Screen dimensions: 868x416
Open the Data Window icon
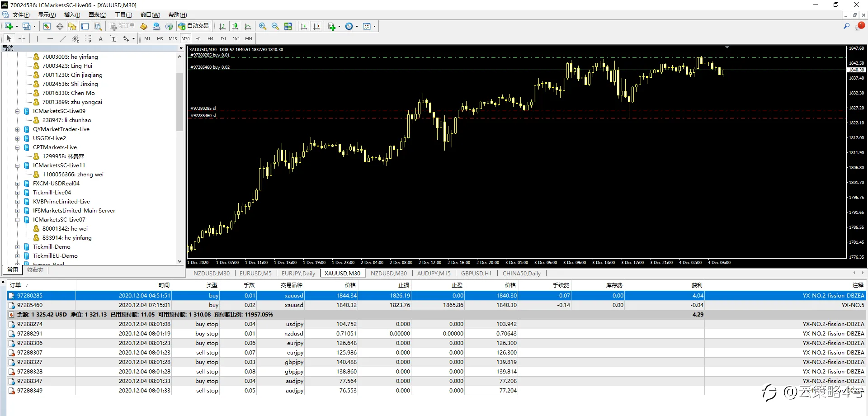pos(60,26)
